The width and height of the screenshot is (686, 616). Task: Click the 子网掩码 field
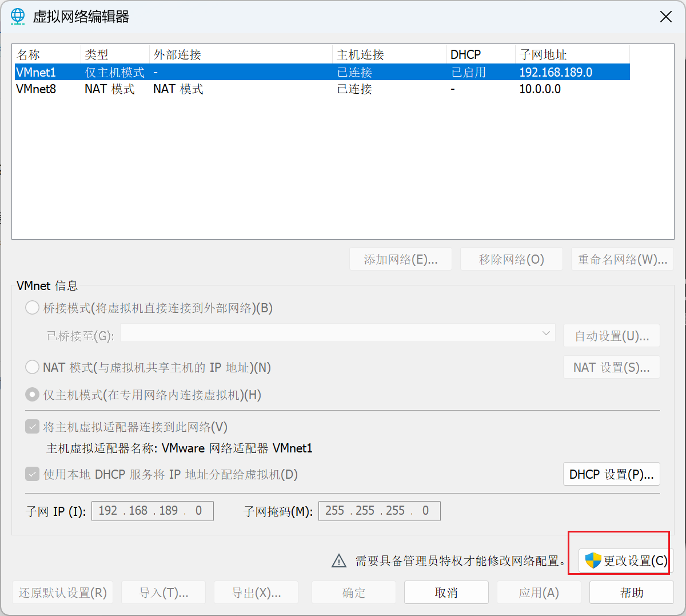click(x=380, y=511)
